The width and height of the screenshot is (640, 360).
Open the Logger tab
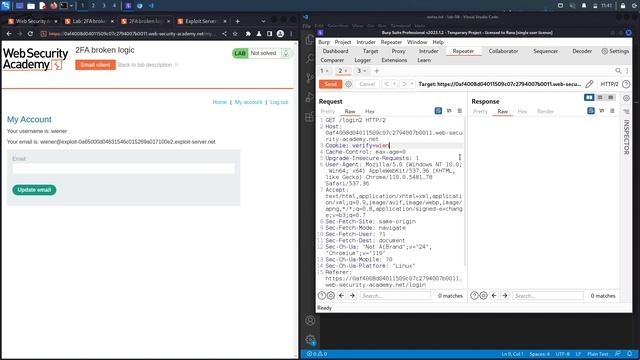362,60
